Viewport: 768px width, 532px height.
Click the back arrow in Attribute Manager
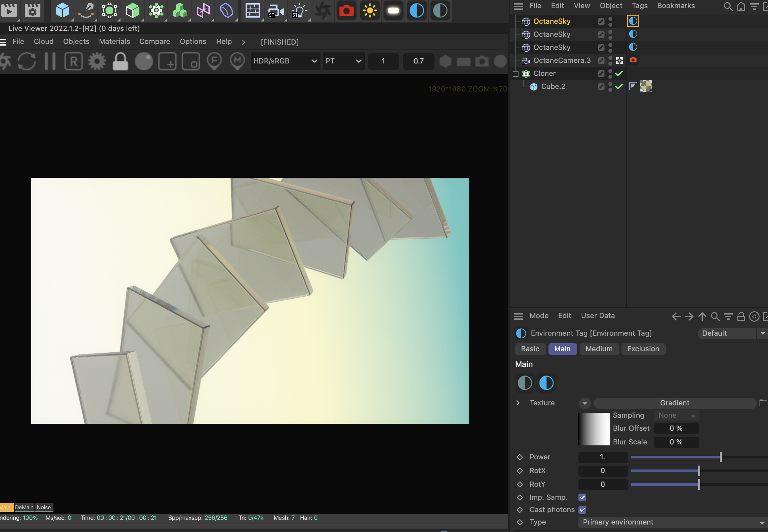pos(676,316)
